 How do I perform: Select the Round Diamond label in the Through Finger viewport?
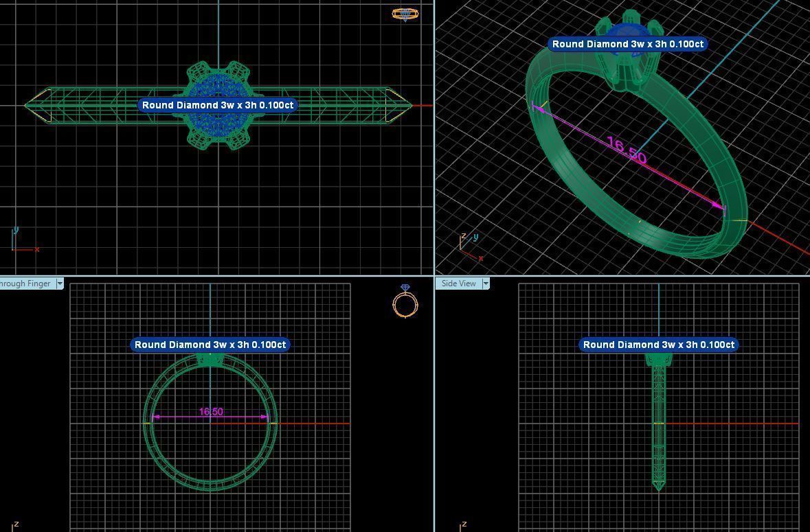[210, 345]
